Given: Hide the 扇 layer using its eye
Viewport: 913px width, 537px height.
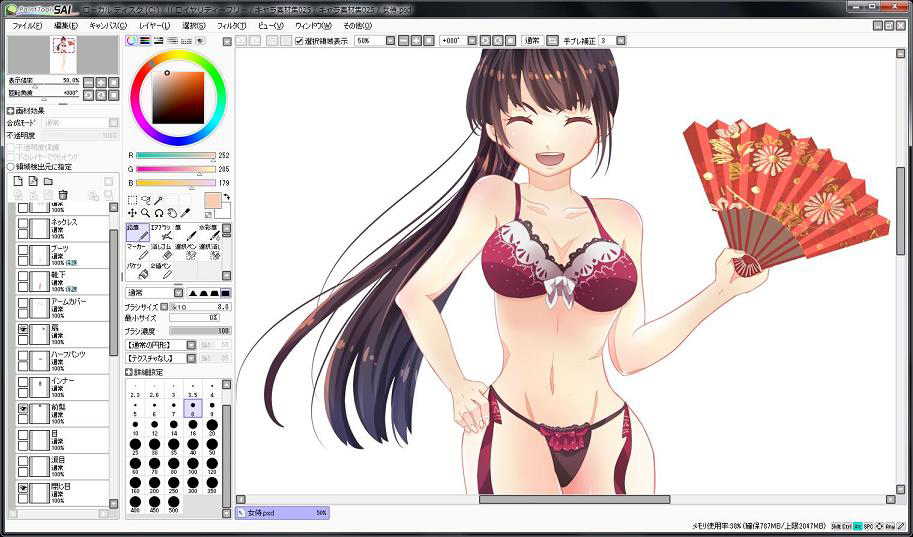Looking at the screenshot, I should click(x=23, y=328).
